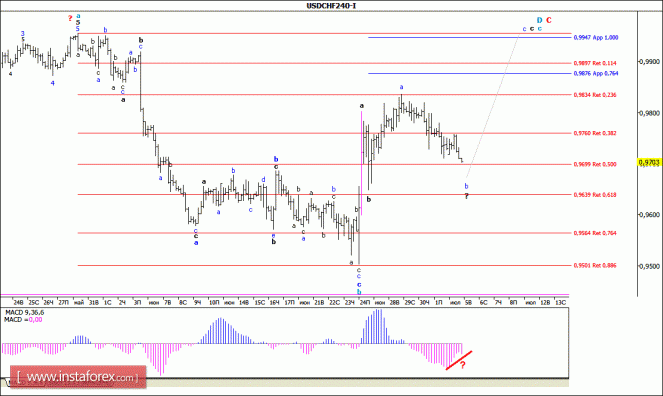Click the 0.9639 Ret 0.618 level label
This screenshot has width=663, height=396.
[595, 195]
